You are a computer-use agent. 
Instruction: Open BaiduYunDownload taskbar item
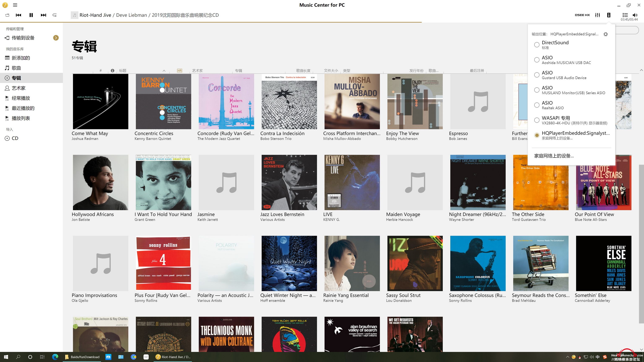coord(82,357)
